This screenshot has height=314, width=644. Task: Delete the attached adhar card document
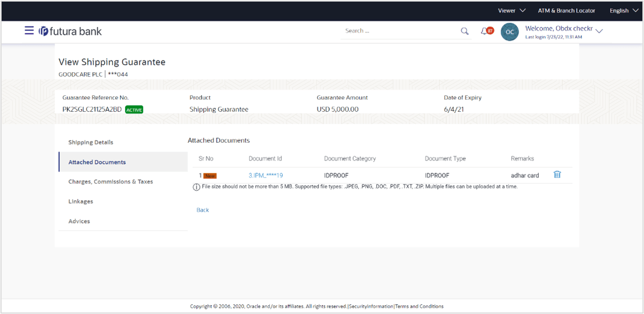pyautogui.click(x=556, y=174)
